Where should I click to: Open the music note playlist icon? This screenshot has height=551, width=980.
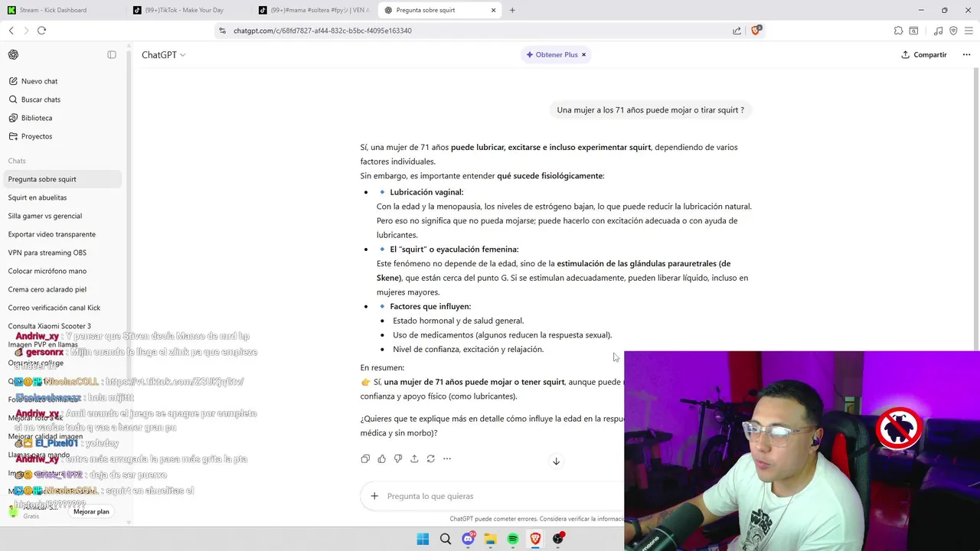[x=938, y=31]
